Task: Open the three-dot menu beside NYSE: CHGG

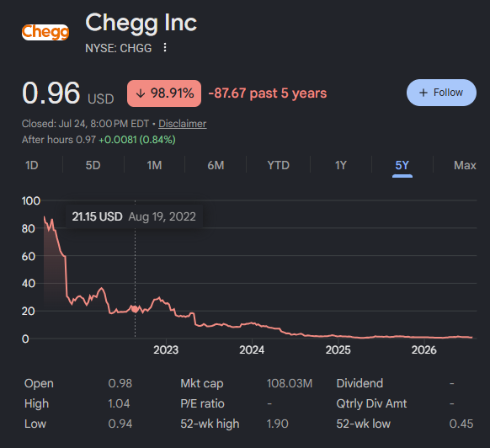Action: click(165, 48)
